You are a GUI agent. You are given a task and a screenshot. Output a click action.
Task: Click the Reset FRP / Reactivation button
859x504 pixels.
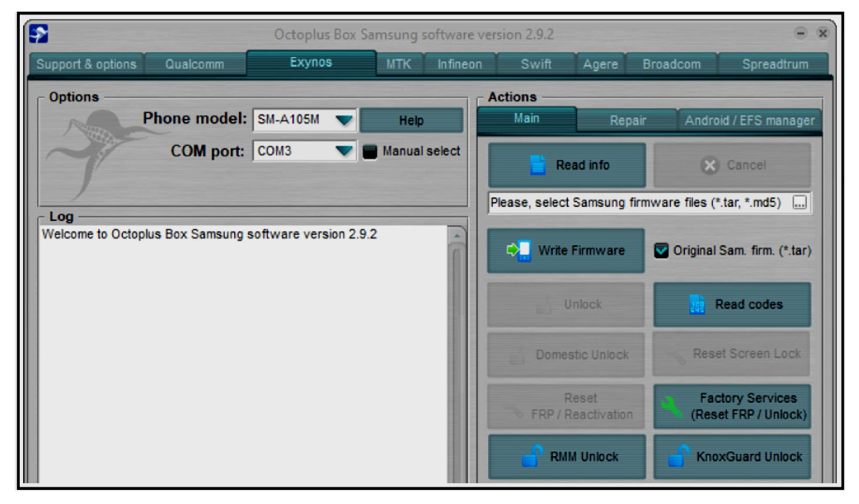(566, 407)
